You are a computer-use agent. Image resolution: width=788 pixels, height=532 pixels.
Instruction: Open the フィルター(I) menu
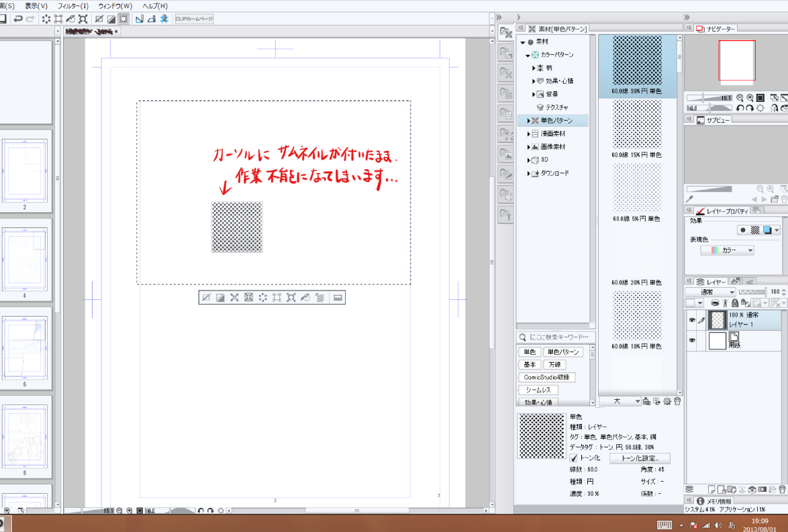(72, 5)
